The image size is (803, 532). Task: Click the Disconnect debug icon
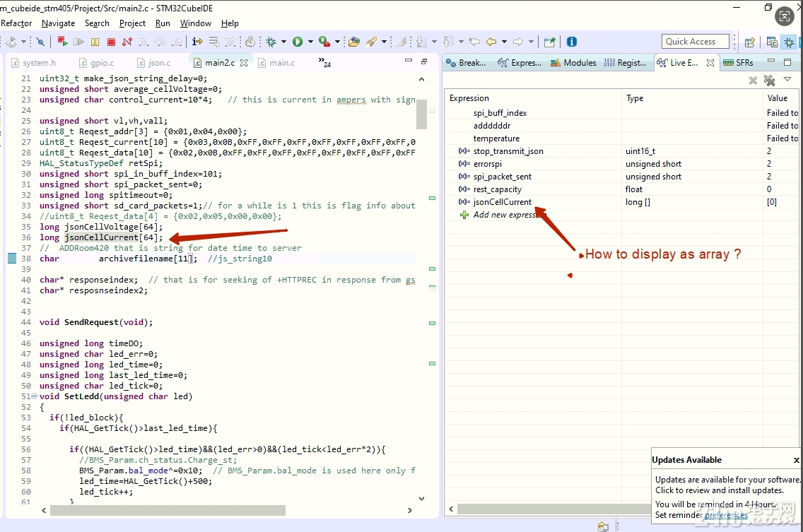point(127,42)
